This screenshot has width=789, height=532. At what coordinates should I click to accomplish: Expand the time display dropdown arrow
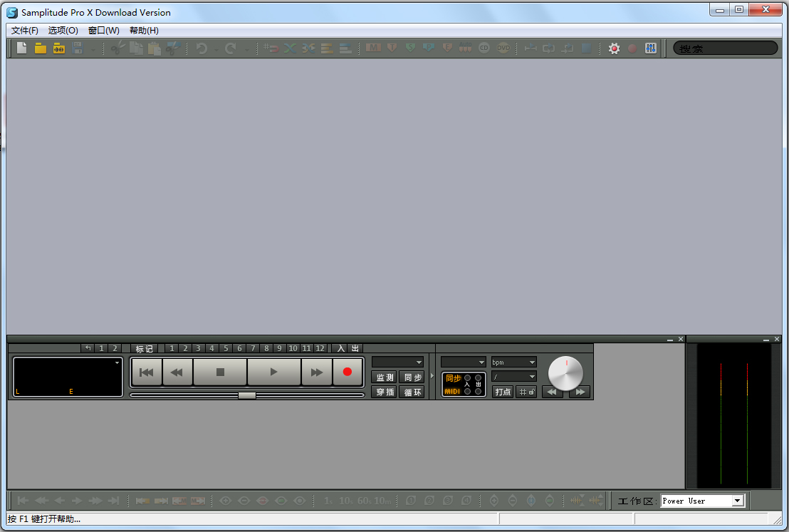117,363
